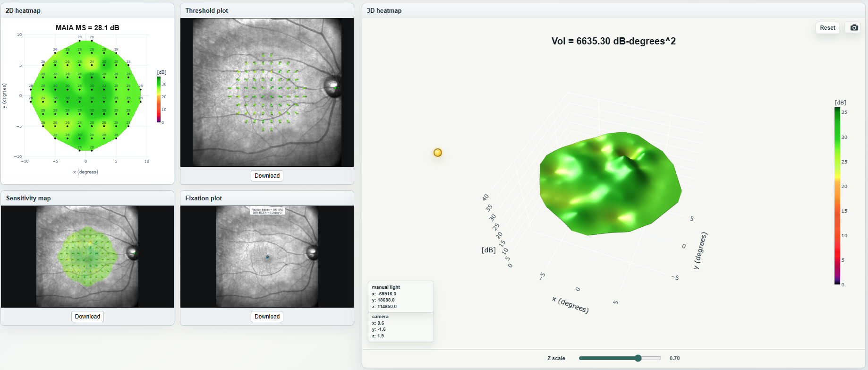868x370 pixels.
Task: Click the camera coordinates box
Action: 400,327
